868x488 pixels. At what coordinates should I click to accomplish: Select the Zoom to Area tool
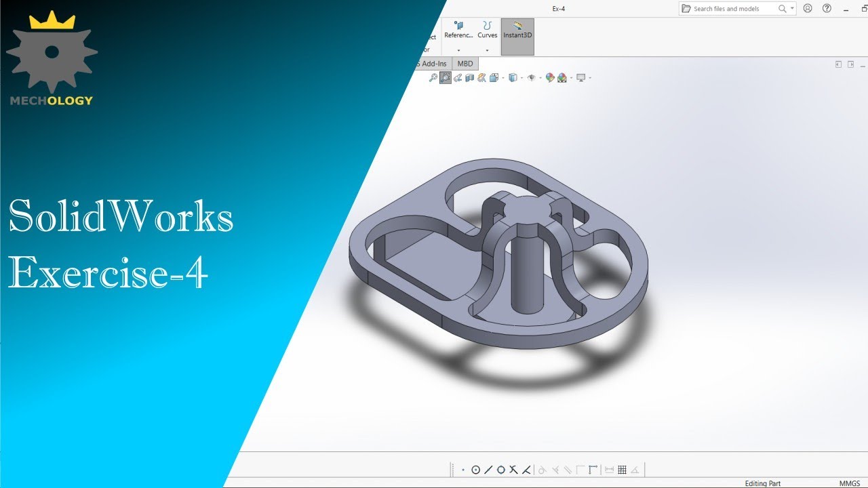446,77
